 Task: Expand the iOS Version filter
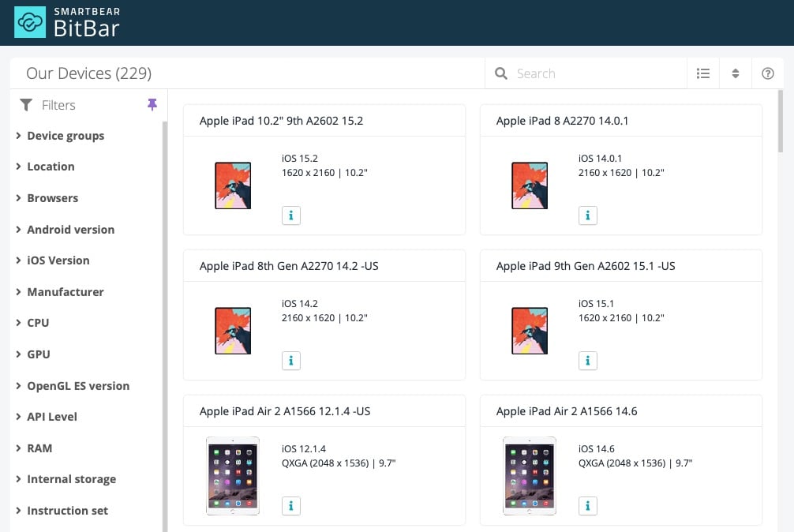53,260
